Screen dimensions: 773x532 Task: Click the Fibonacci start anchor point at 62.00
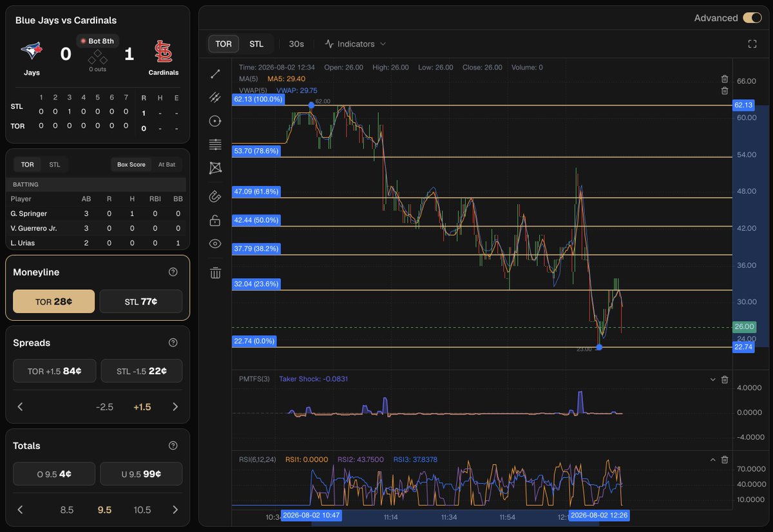click(312, 105)
